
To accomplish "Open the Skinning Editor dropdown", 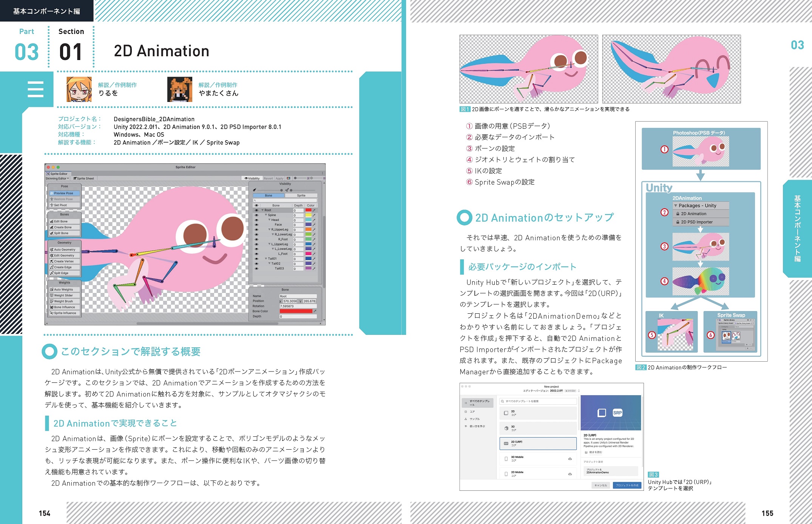I will coord(57,178).
